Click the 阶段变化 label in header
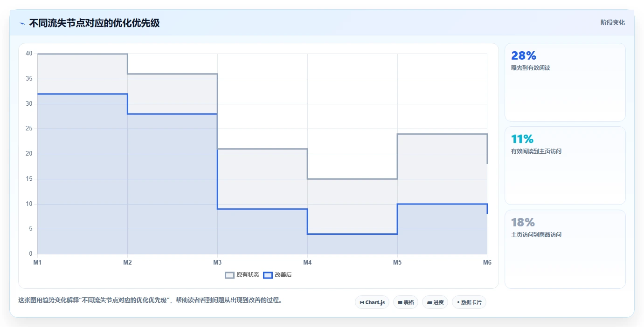The width and height of the screenshot is (644, 327). pyautogui.click(x=612, y=22)
